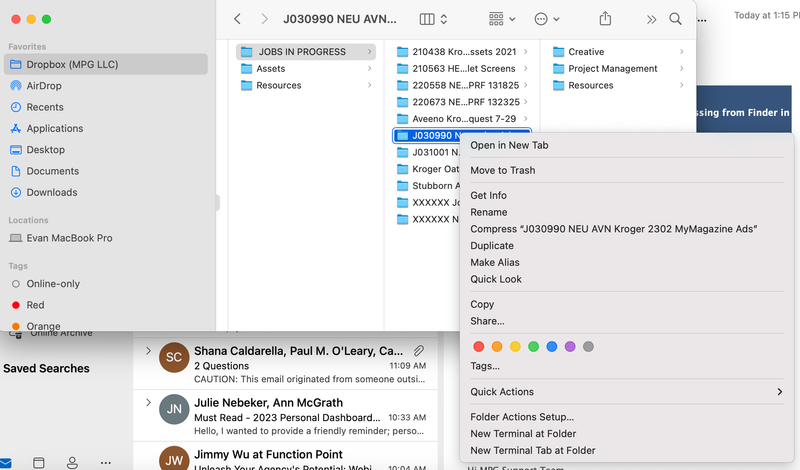Open Quick Actions submenu
The height and width of the screenshot is (470, 800).
click(x=627, y=392)
